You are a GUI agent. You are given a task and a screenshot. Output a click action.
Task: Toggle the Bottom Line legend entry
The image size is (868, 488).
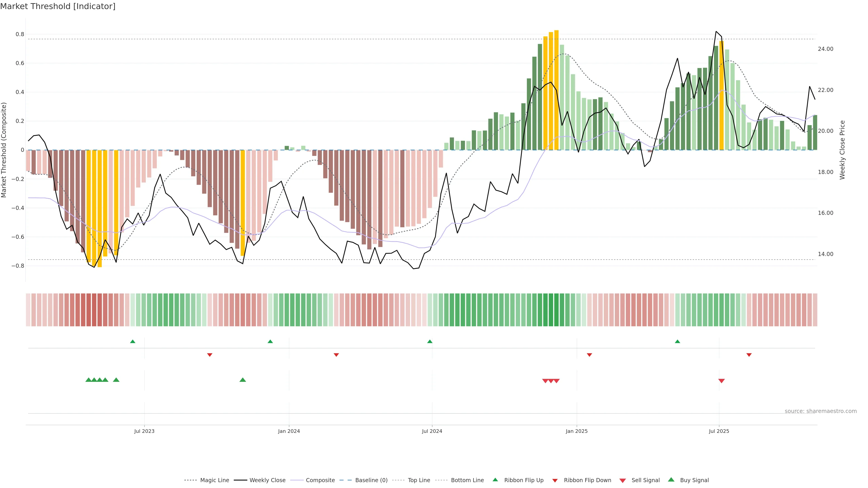click(467, 480)
